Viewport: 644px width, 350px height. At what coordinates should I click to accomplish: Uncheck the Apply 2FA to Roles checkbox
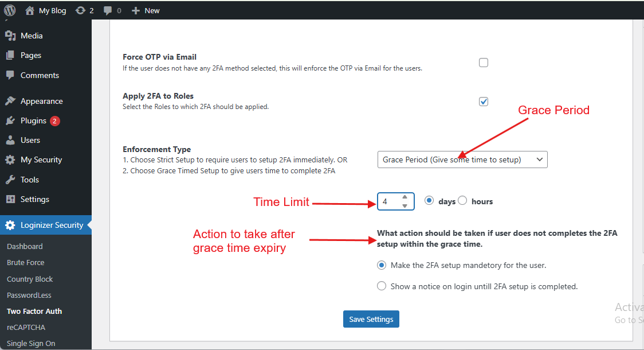coord(483,101)
